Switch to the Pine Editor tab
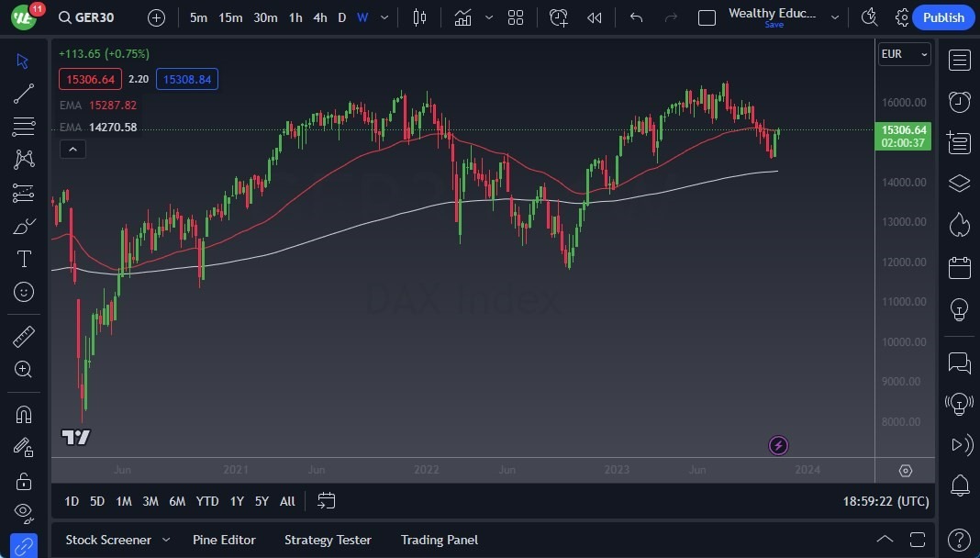The width and height of the screenshot is (980, 558). coord(224,540)
